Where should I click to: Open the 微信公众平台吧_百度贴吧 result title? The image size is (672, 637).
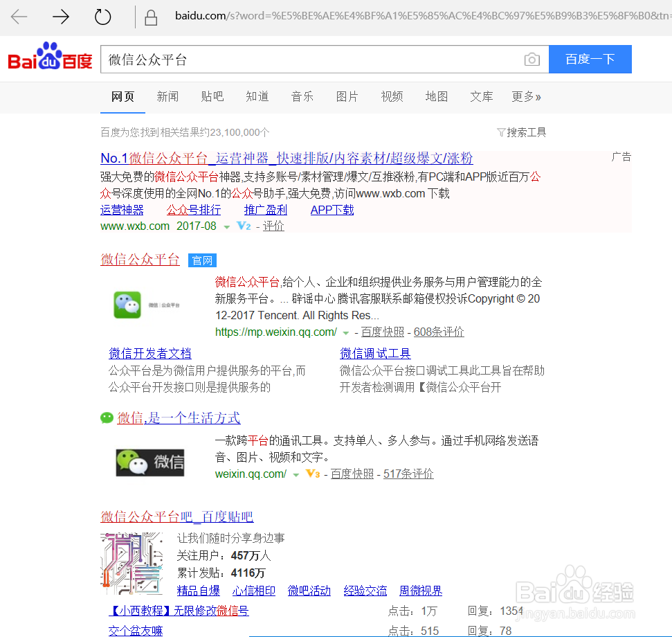(x=177, y=517)
